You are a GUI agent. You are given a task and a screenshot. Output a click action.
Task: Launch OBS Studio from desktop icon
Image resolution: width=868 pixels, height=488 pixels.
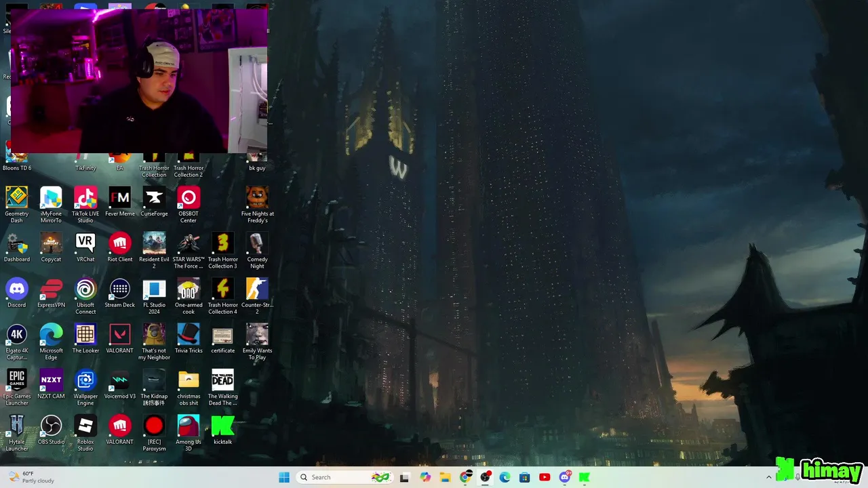(x=51, y=428)
